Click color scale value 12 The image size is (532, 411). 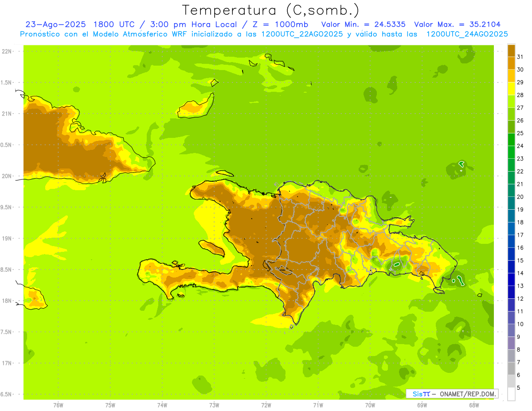[x=520, y=298]
